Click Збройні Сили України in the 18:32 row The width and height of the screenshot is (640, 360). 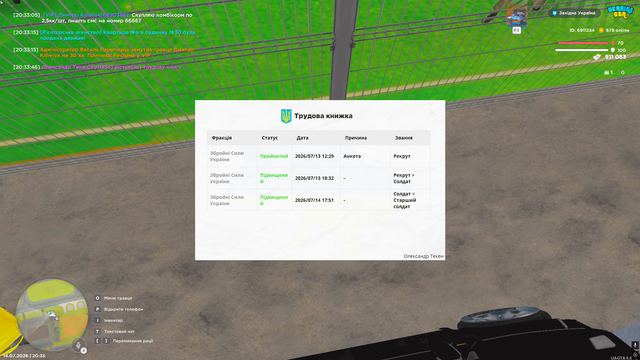(x=227, y=178)
